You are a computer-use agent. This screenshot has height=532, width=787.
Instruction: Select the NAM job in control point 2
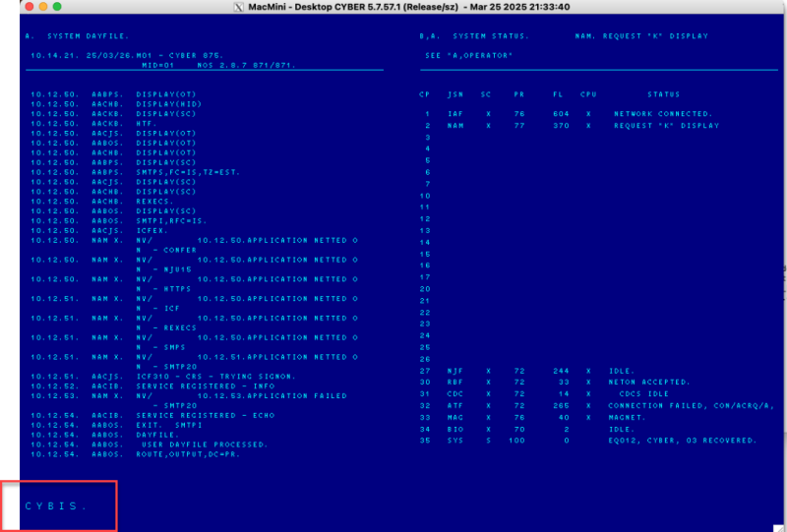coord(455,126)
